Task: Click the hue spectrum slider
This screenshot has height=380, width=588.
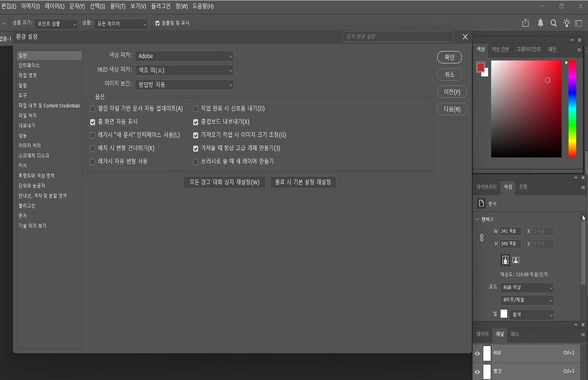Action: point(572,109)
